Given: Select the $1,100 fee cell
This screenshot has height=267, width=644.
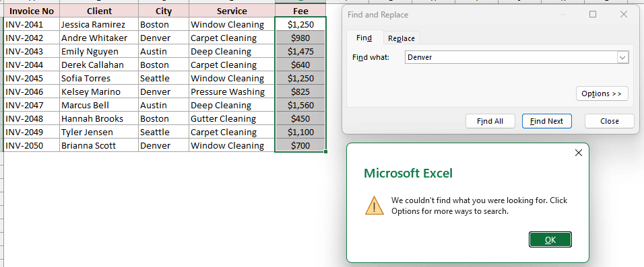Looking at the screenshot, I should point(300,132).
